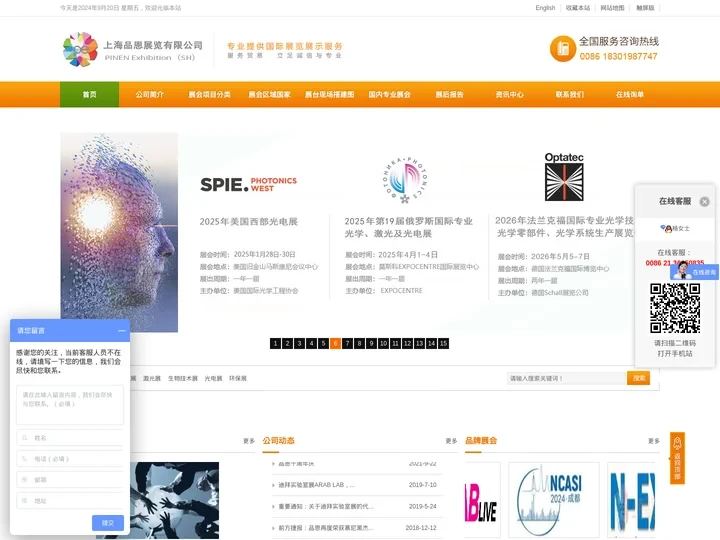Click the online consultant avatar icon
Image resolution: width=720 pixels, height=540 pixels.
(682, 271)
